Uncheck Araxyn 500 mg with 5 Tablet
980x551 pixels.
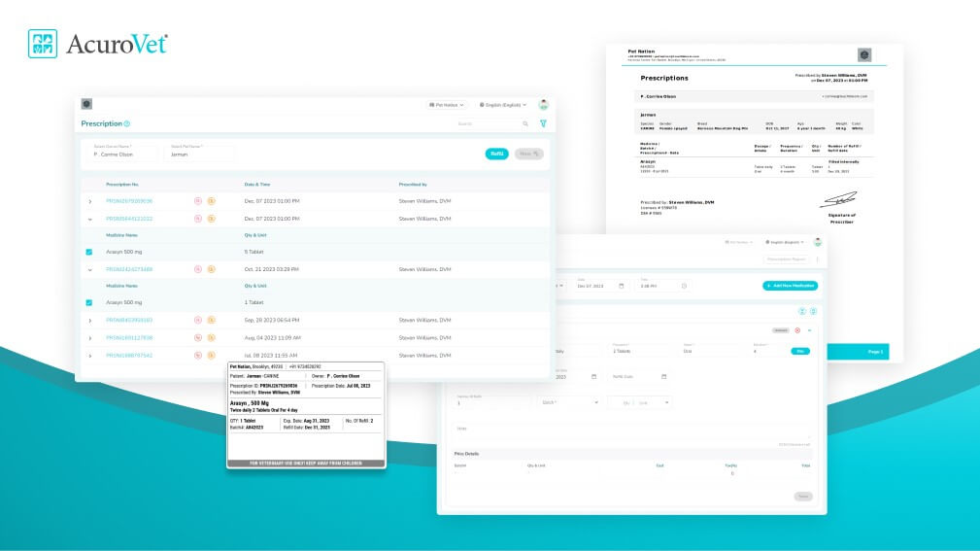pyautogui.click(x=89, y=252)
